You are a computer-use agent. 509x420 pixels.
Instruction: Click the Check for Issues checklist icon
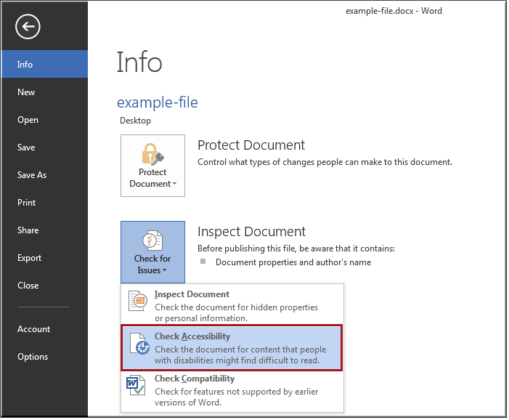click(x=152, y=240)
